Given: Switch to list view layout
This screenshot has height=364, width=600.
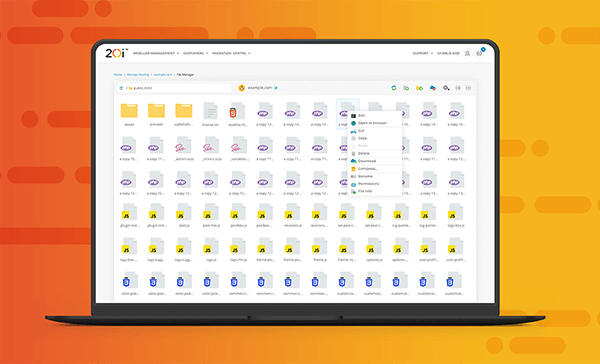Looking at the screenshot, I should point(458,88).
